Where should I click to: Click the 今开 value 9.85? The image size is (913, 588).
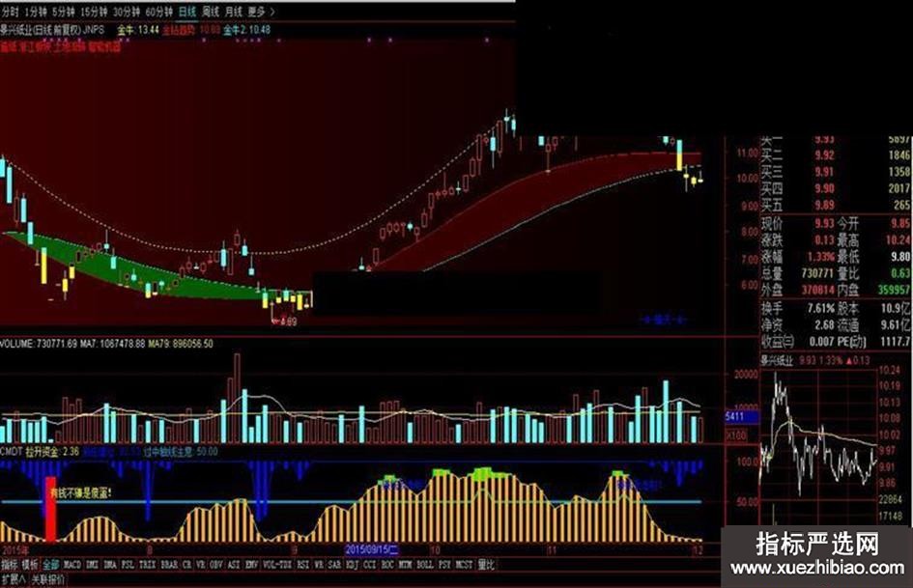coord(900,224)
